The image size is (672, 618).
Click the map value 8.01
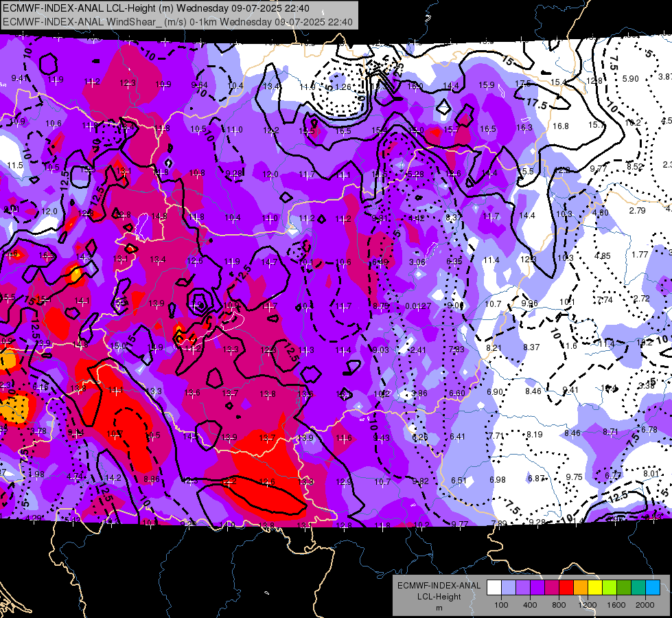click(x=651, y=474)
